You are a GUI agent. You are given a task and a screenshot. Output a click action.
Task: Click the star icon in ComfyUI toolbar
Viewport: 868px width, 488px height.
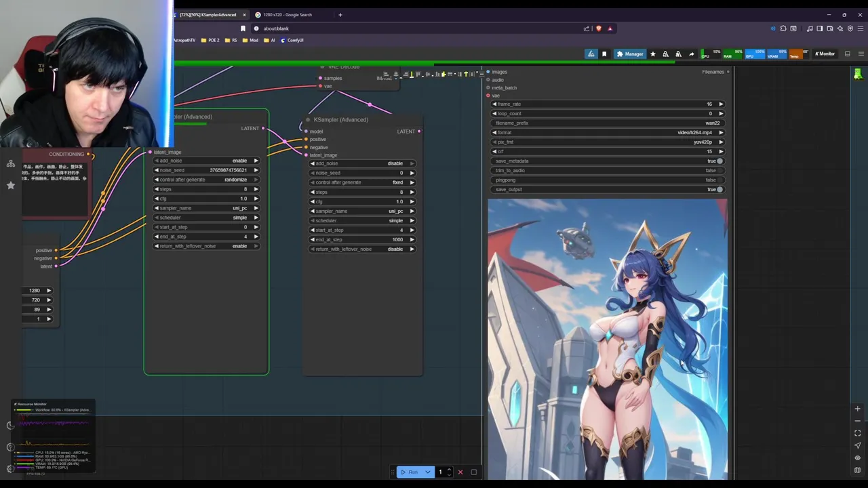[653, 54]
